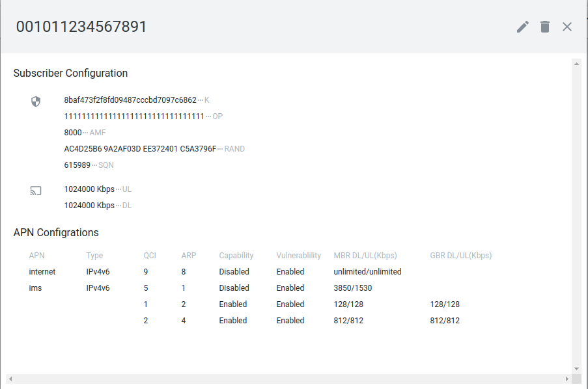
Task: Click the Type column header
Action: point(94,256)
